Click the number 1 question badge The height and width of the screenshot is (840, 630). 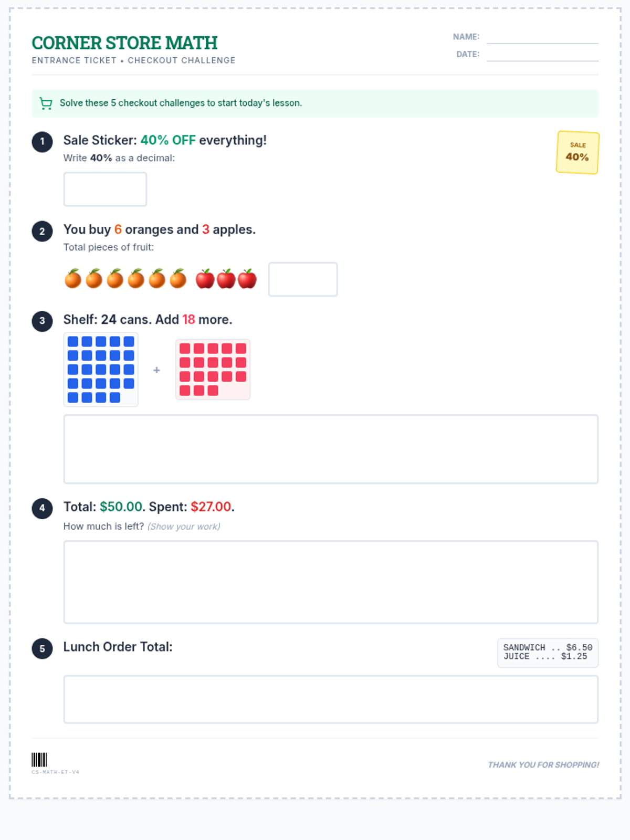[x=42, y=141]
